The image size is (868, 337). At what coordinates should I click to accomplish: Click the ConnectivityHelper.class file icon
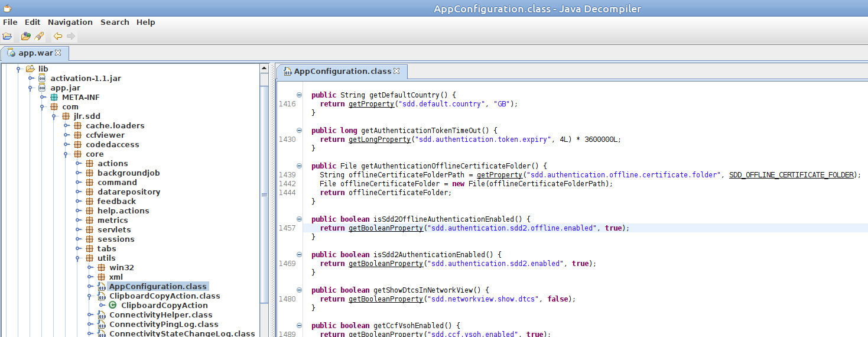(x=101, y=315)
